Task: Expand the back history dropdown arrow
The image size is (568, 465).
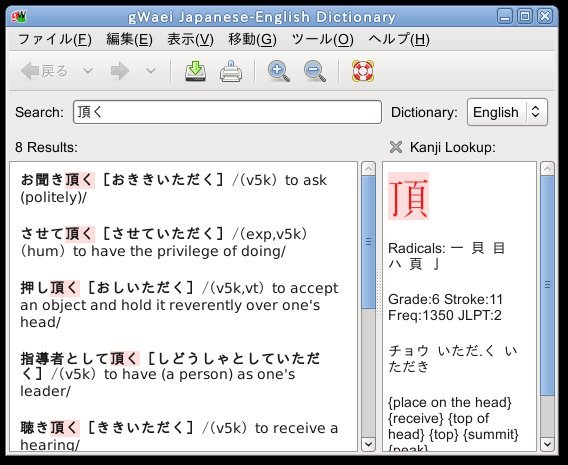Action: click(88, 71)
